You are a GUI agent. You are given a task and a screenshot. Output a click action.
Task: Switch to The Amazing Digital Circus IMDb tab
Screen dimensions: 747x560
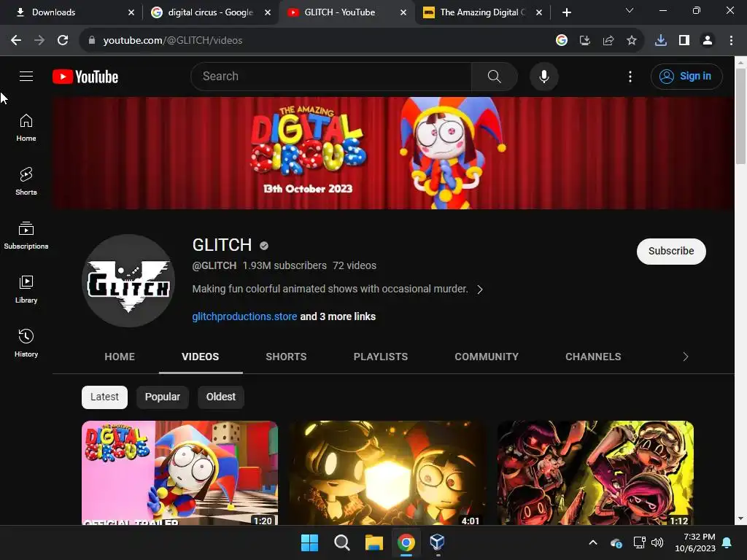[x=483, y=12]
